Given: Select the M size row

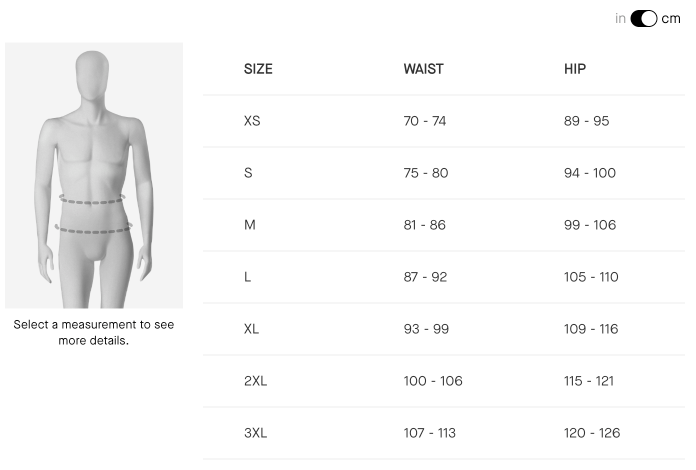Looking at the screenshot, I should click(444, 225).
